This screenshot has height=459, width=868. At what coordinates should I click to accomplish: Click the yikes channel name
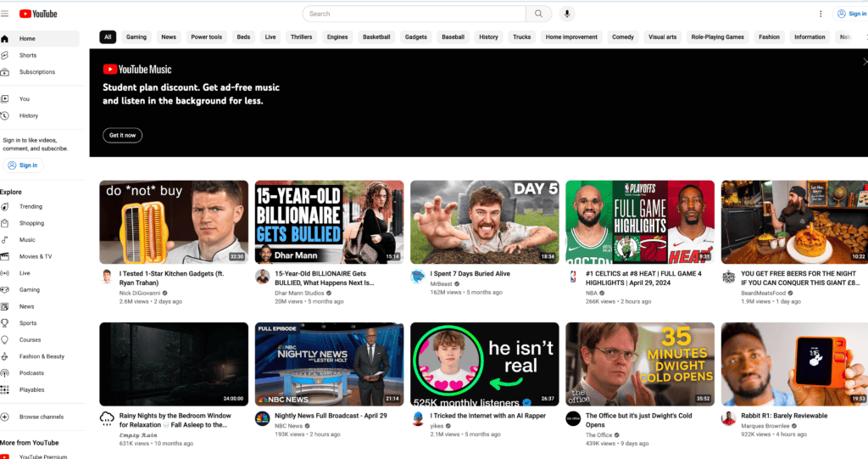437,426
